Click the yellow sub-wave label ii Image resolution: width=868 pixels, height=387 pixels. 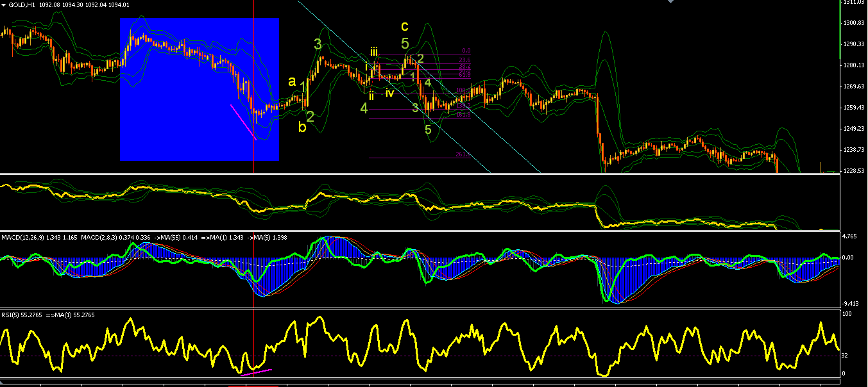[371, 95]
